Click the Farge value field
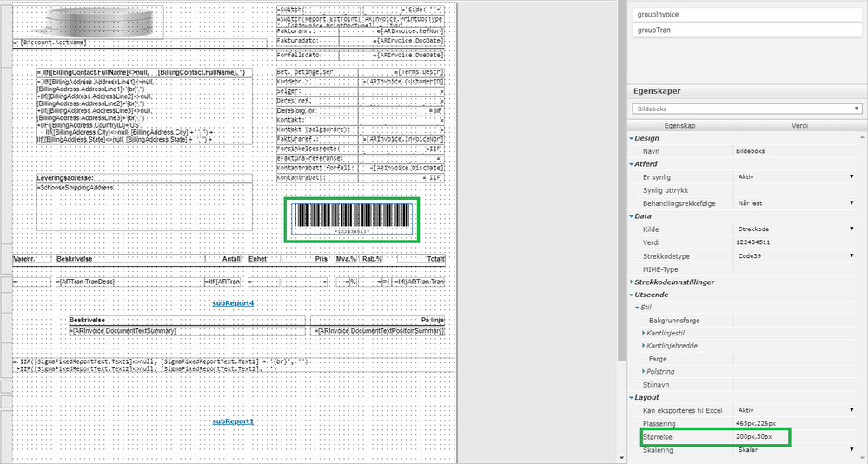The height and width of the screenshot is (464, 868). pyautogui.click(x=796, y=359)
